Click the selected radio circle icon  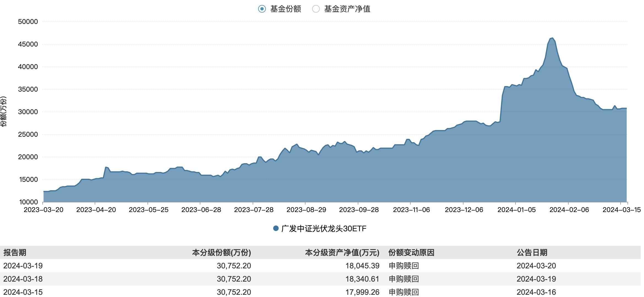point(262,9)
